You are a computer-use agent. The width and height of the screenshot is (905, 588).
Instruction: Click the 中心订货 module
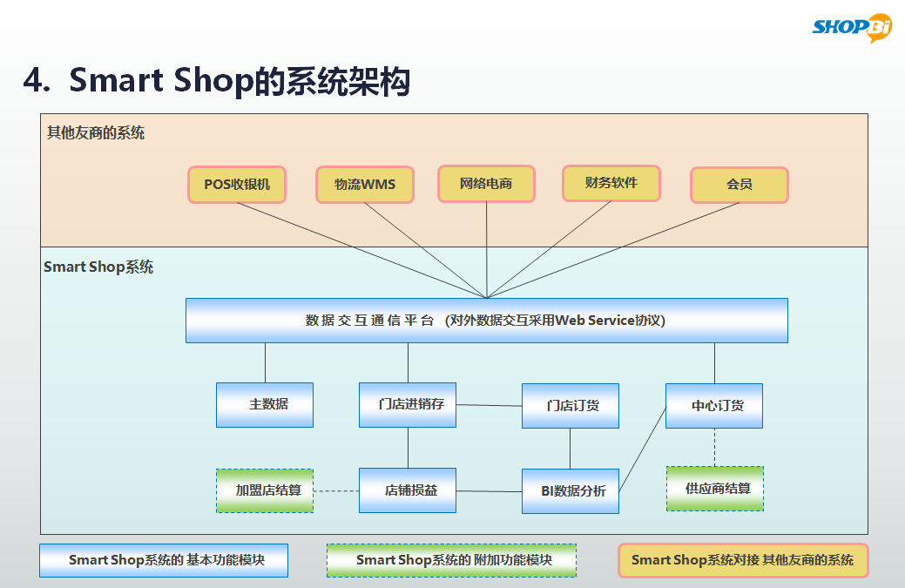pyautogui.click(x=714, y=406)
